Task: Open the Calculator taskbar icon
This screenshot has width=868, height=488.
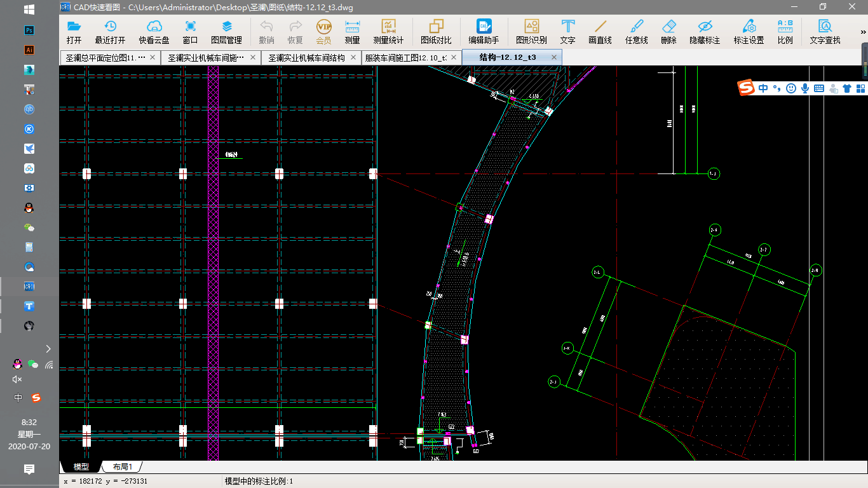Action: pos(29,247)
